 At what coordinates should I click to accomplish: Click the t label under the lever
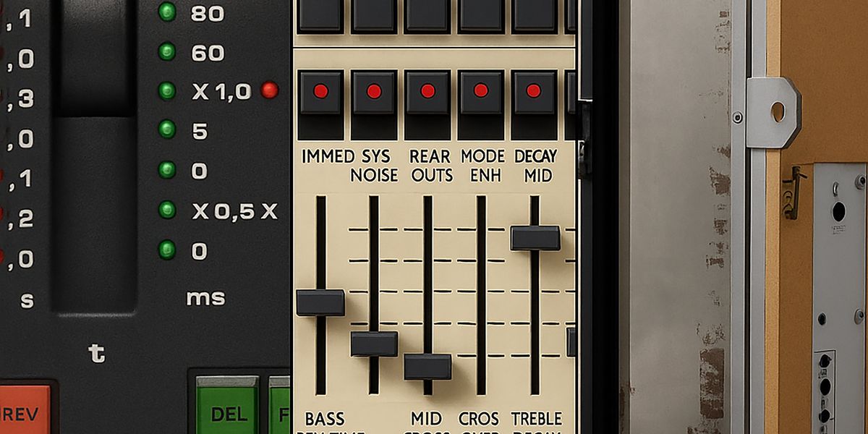(96, 354)
